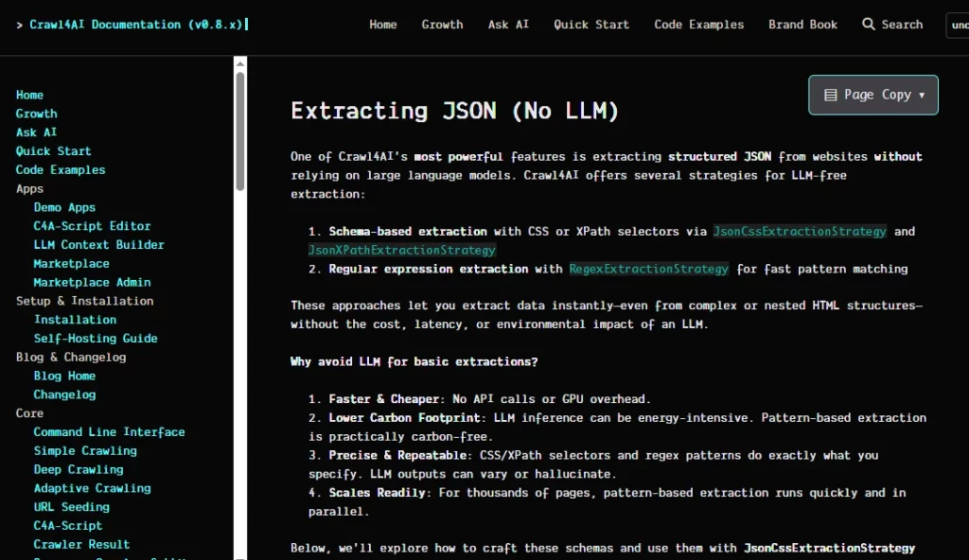The height and width of the screenshot is (560, 969).
Task: Click the 'Scales Readily' list item
Action: 607,502
